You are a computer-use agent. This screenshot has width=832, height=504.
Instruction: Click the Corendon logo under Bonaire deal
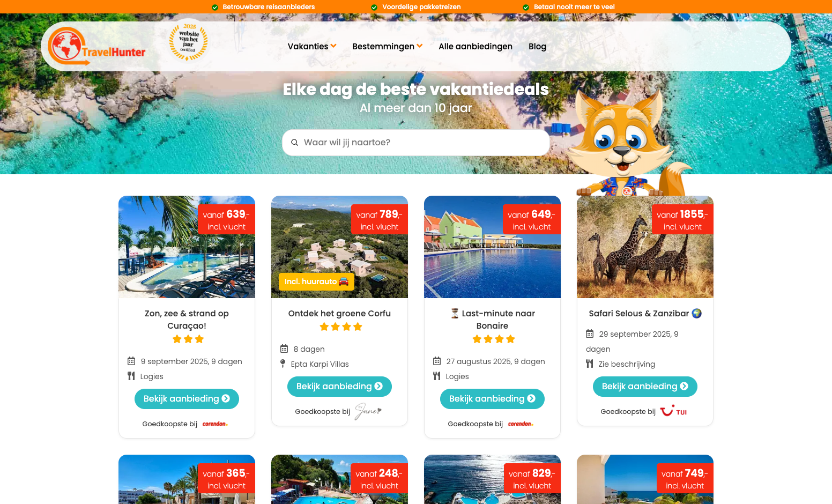coord(521,424)
